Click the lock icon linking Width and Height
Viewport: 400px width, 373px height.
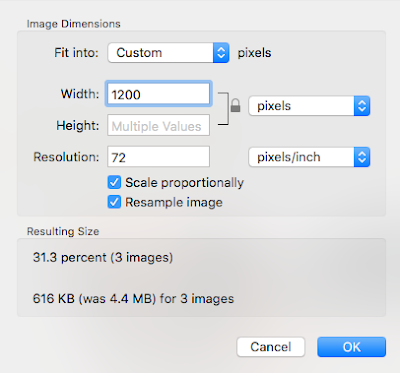pos(235,105)
